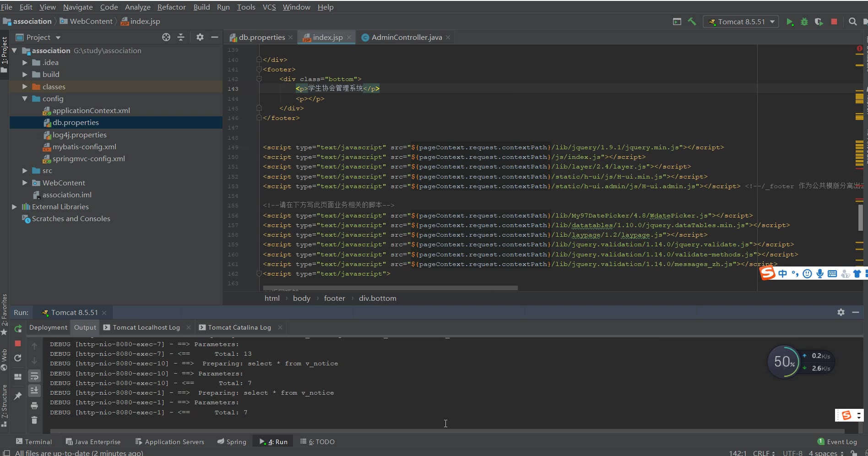Click the footer breadcrumb

[x=335, y=298]
